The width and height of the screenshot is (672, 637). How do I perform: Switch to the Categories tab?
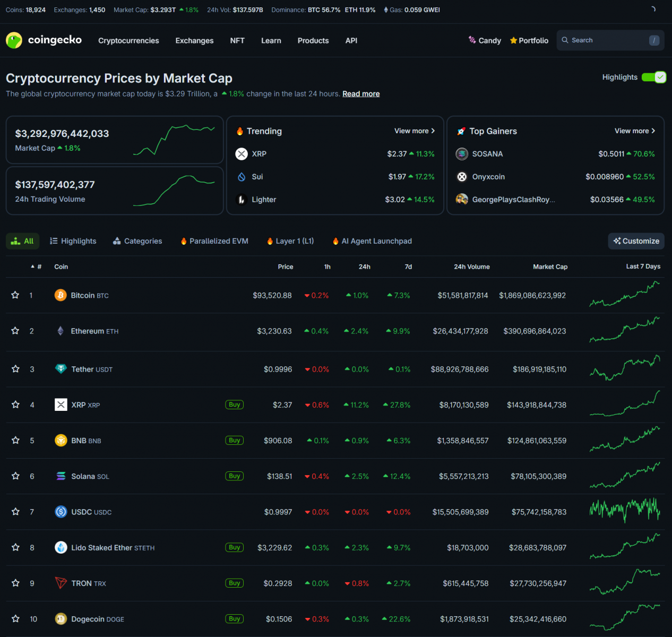137,241
